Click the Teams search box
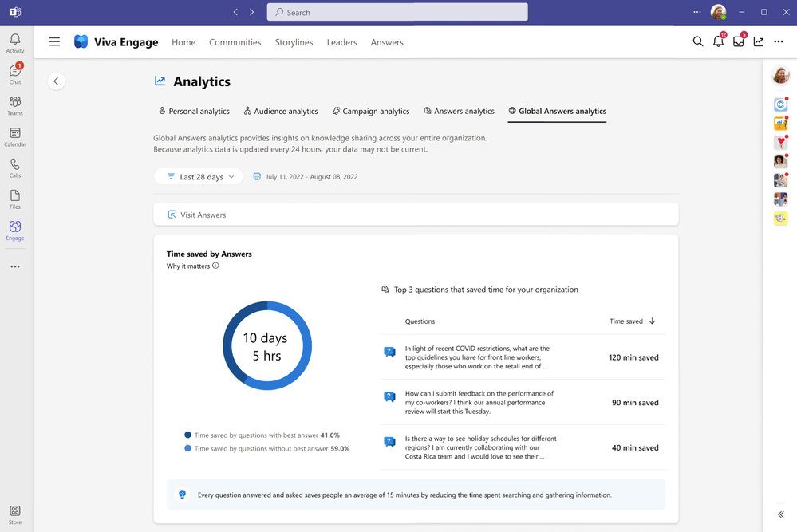Image resolution: width=797 pixels, height=532 pixels. (x=397, y=12)
